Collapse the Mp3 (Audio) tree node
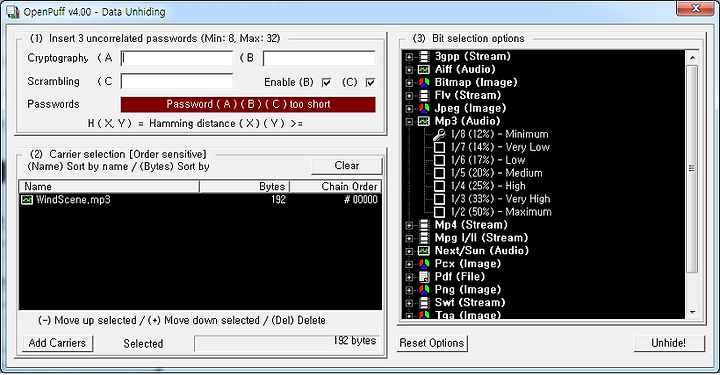Image resolution: width=720 pixels, height=375 pixels. coord(409,122)
